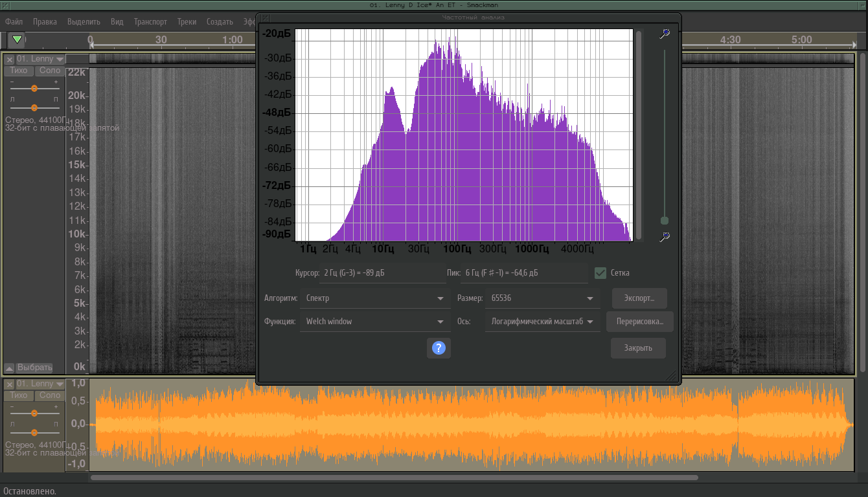Click the -72дБ label on the plot axis
This screenshot has height=497, width=868.
point(276,186)
